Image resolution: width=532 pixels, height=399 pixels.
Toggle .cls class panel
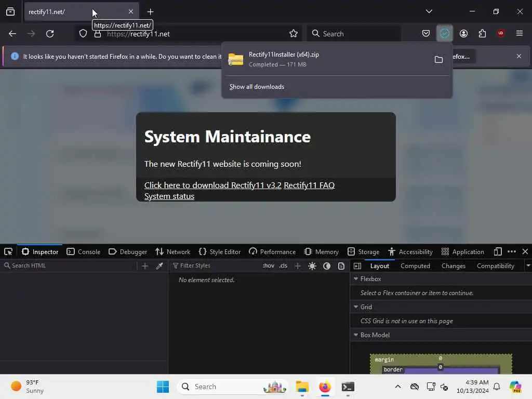pos(283,265)
